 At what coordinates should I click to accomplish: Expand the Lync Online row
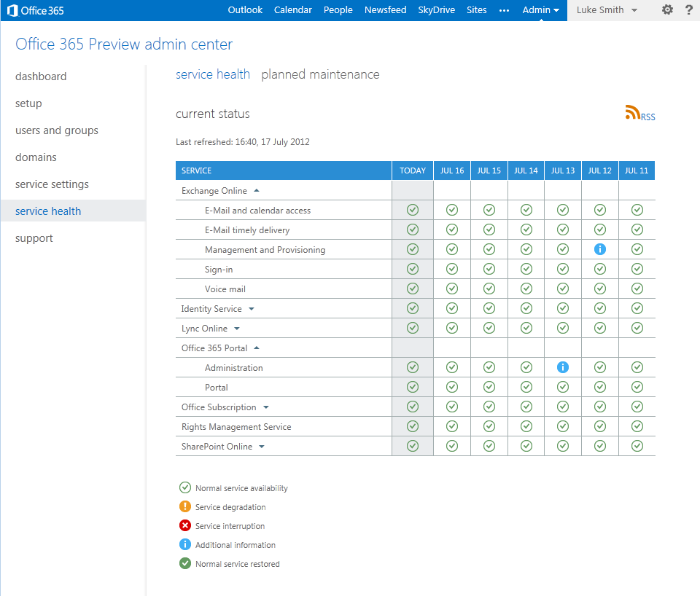click(x=237, y=329)
